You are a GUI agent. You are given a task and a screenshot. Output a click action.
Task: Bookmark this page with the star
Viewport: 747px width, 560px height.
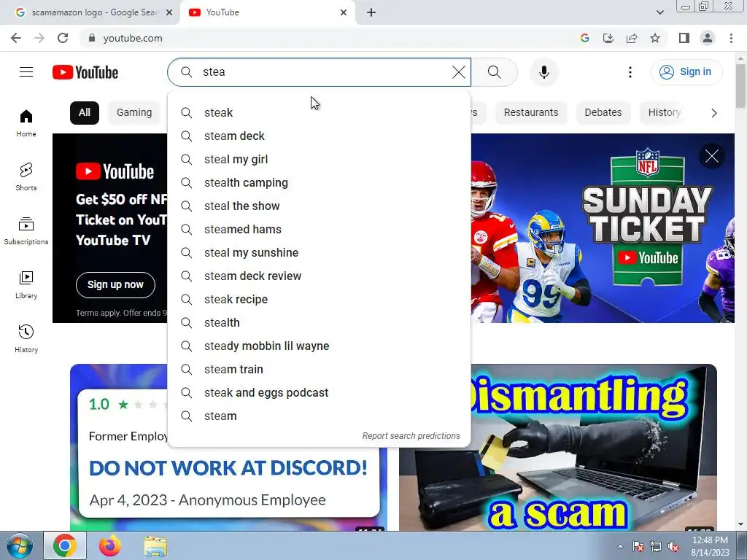[x=655, y=38]
